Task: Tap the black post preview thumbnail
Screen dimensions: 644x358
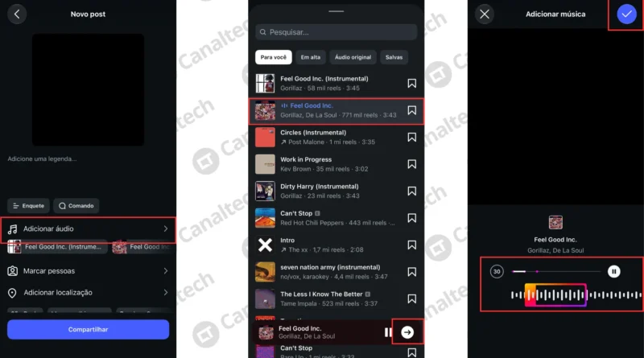Action: coord(88,89)
